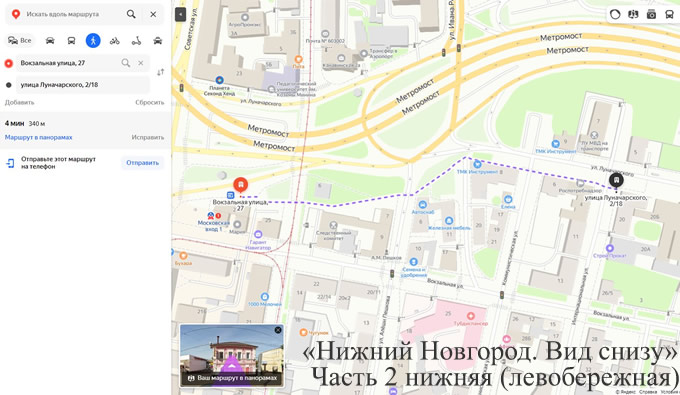
Task: Toggle public transport layer icon top right
Action: click(x=669, y=14)
